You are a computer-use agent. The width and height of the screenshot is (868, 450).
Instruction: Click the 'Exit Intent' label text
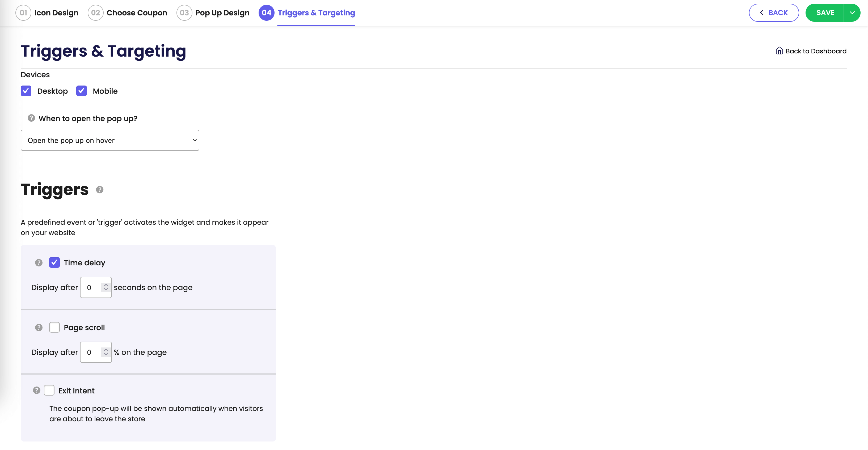77,391
